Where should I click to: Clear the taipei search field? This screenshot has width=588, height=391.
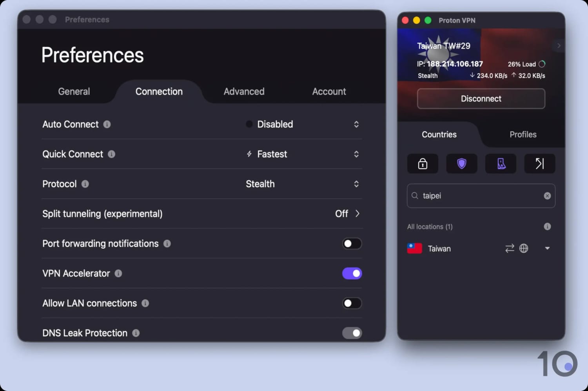coord(547,196)
